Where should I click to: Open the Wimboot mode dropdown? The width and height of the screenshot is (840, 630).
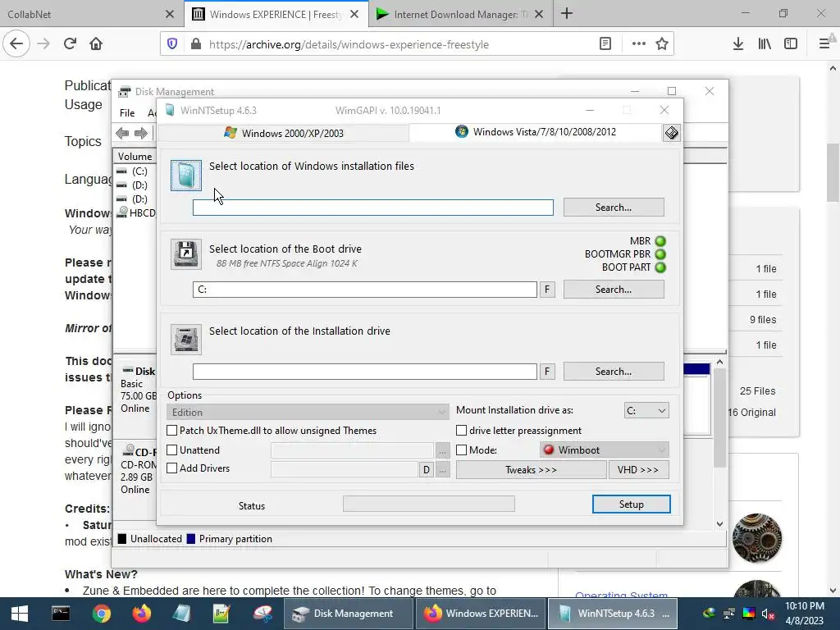pyautogui.click(x=605, y=450)
